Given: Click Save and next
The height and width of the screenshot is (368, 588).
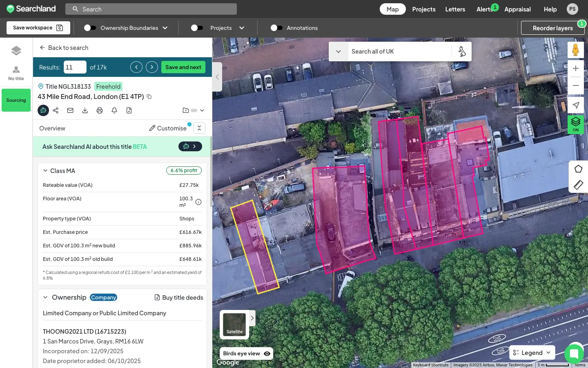Looking at the screenshot, I should click(x=183, y=67).
